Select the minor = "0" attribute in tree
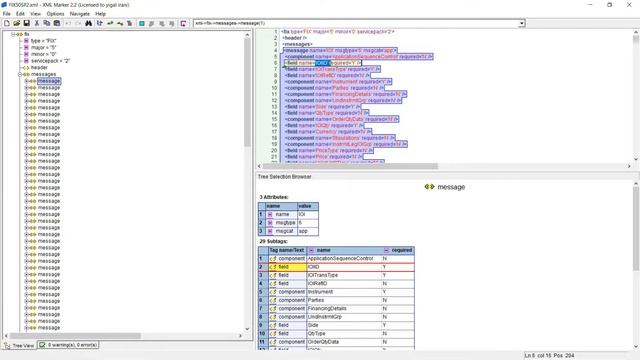Viewport: 640px width, 360px height. point(43,54)
